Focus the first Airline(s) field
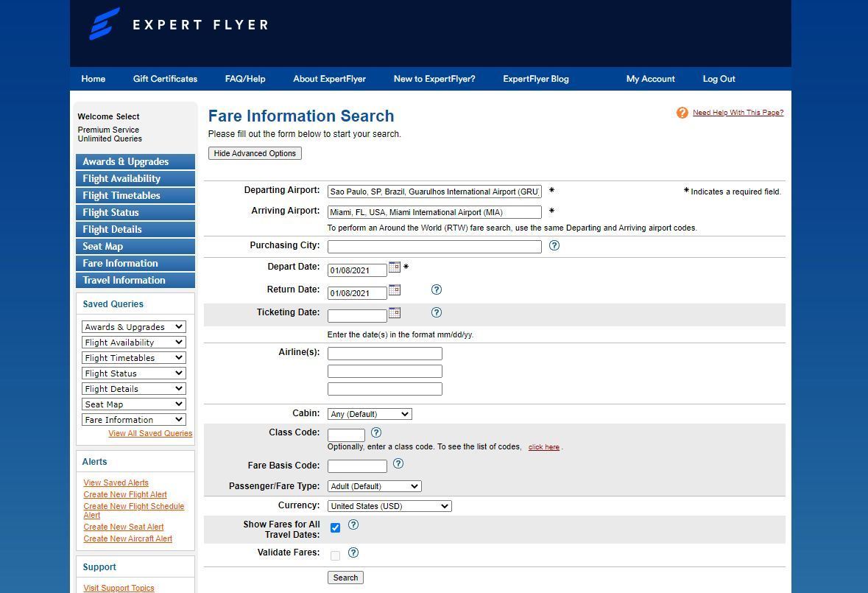This screenshot has height=593, width=868. [x=385, y=354]
